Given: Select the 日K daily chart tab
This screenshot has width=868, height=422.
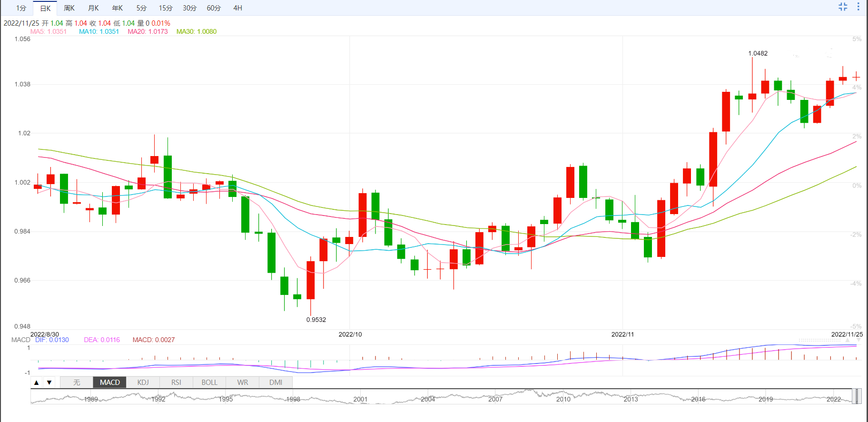Looking at the screenshot, I should [45, 8].
